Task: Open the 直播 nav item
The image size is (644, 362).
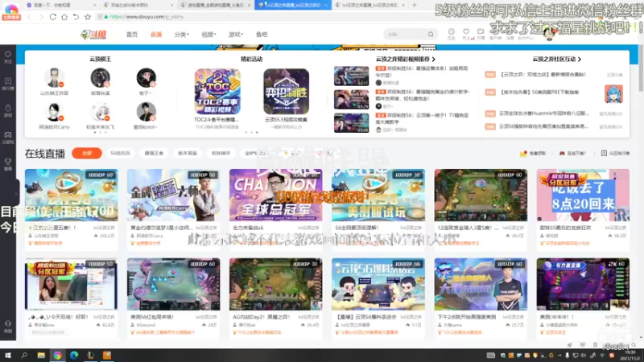Action: (x=156, y=35)
